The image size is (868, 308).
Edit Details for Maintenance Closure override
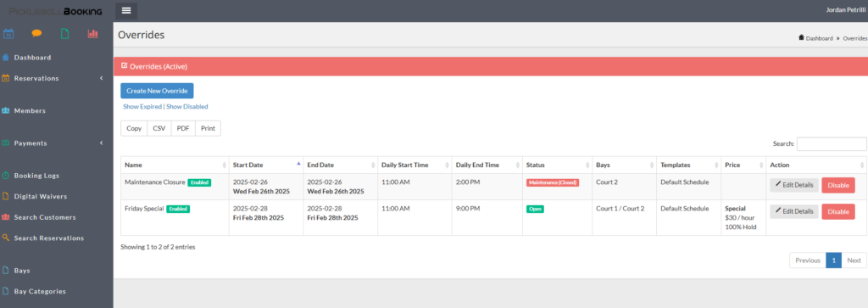793,185
